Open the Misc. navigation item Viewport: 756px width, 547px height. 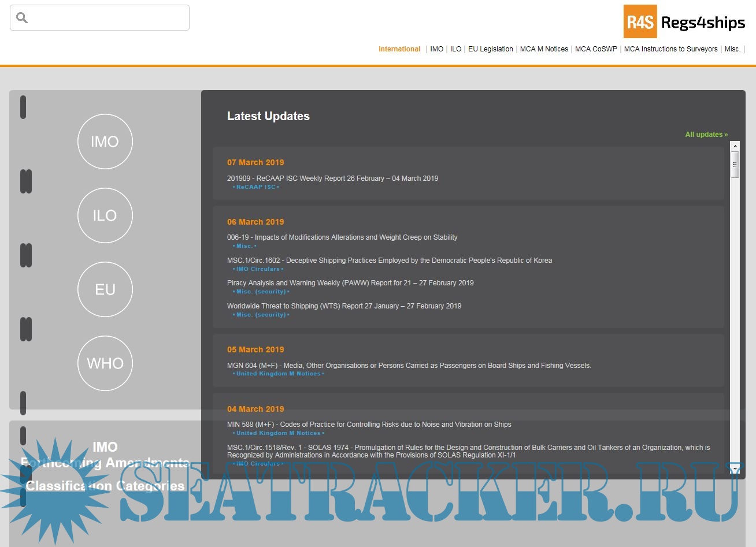click(732, 49)
